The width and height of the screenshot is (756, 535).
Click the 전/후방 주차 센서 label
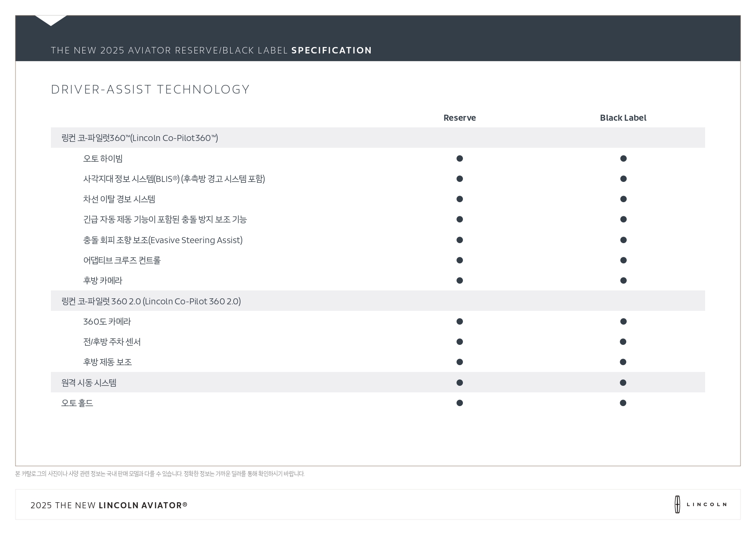(x=112, y=342)
